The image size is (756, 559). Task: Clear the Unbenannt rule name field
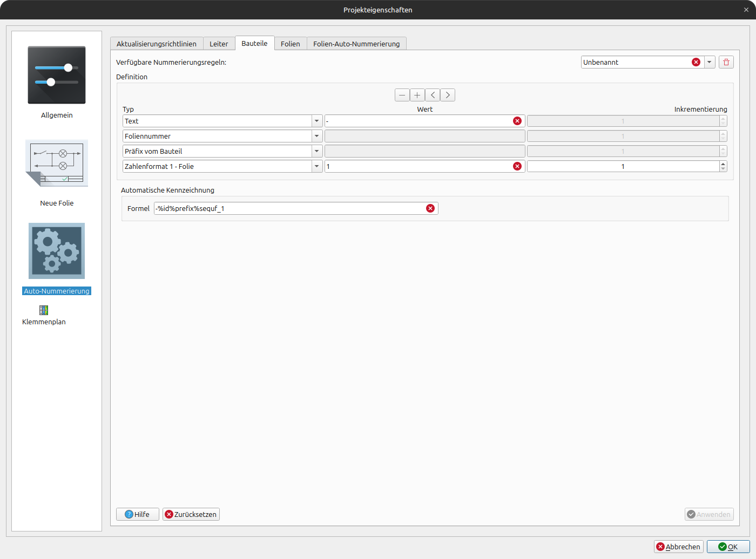696,62
